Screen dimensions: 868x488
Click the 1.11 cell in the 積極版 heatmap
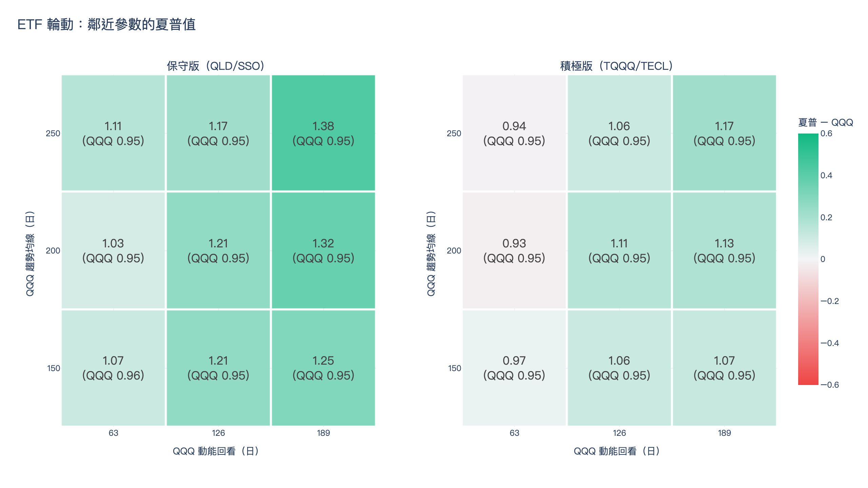tap(619, 250)
